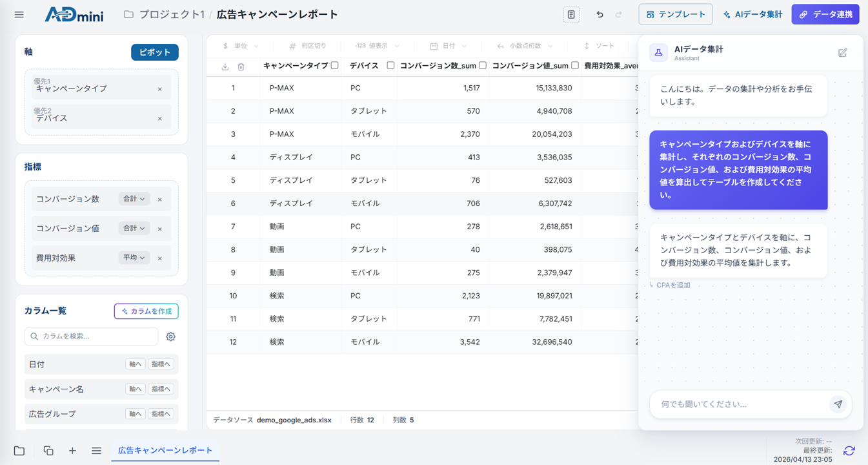
Task: Click the ディスプレイ cell in row 4
Action: 291,158
